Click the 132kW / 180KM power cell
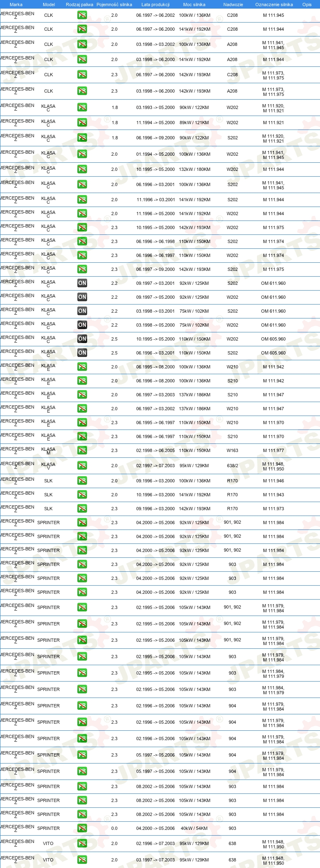Image resolution: width=320 pixels, height=868 pixels. [194, 169]
